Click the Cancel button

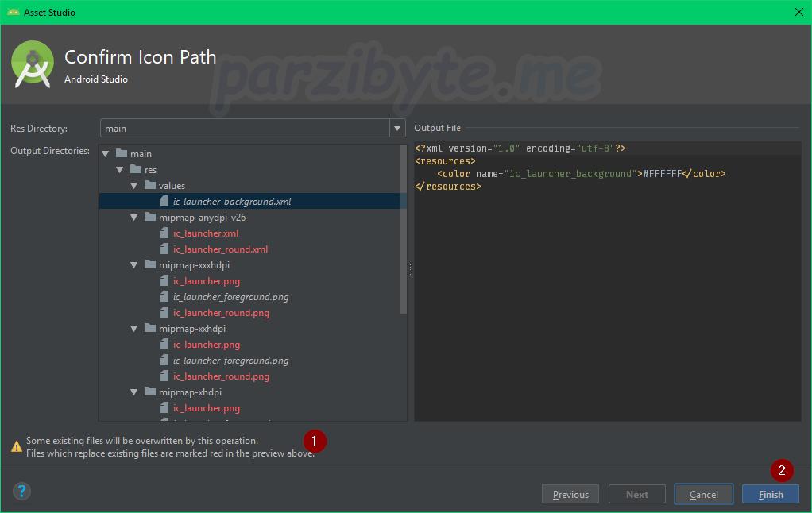pyautogui.click(x=703, y=494)
